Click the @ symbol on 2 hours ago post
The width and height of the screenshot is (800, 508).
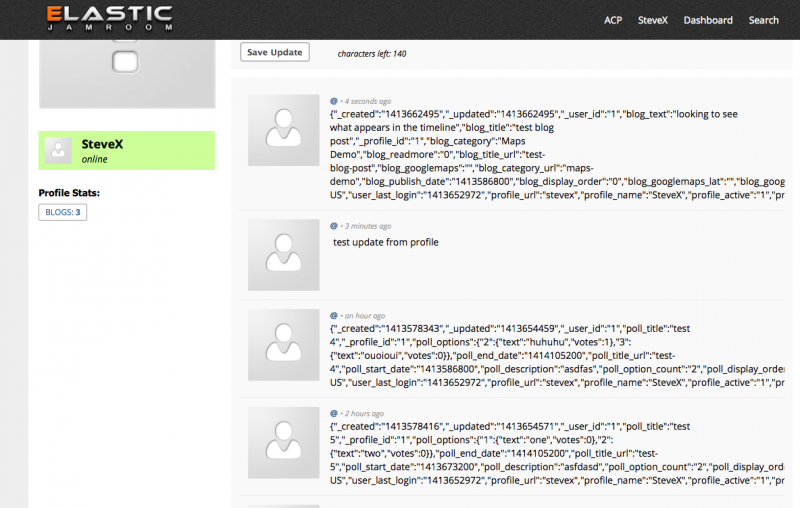(x=334, y=413)
